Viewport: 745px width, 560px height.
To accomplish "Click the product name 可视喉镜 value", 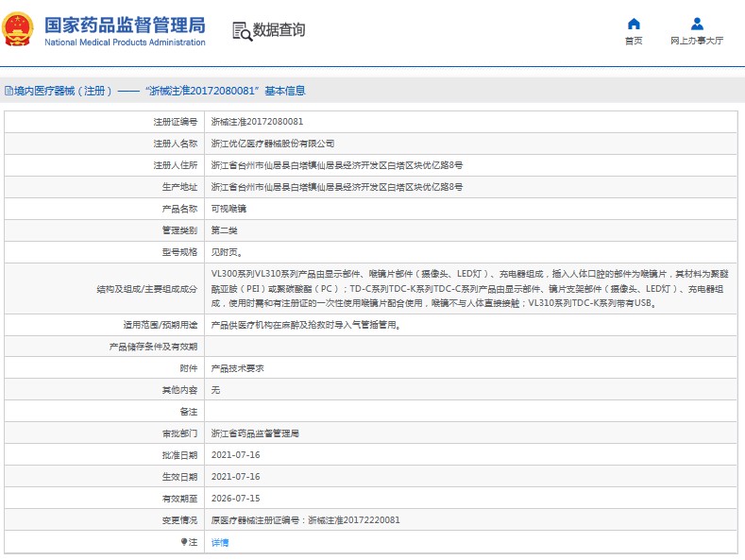I will click(x=228, y=209).
